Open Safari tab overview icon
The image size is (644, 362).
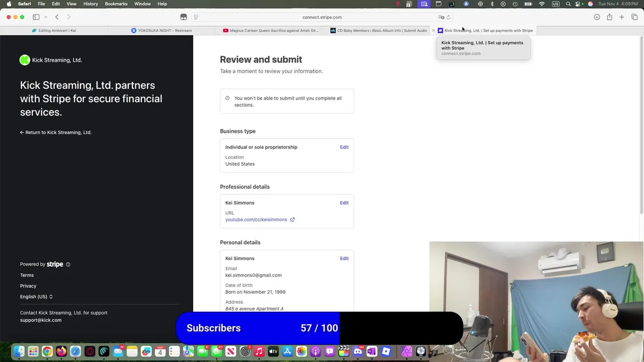coord(634,17)
